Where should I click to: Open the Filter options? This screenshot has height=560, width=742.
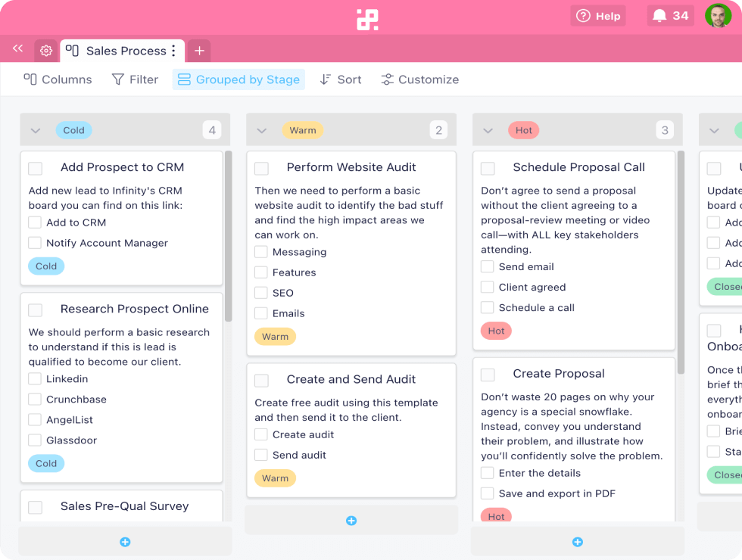click(x=135, y=79)
